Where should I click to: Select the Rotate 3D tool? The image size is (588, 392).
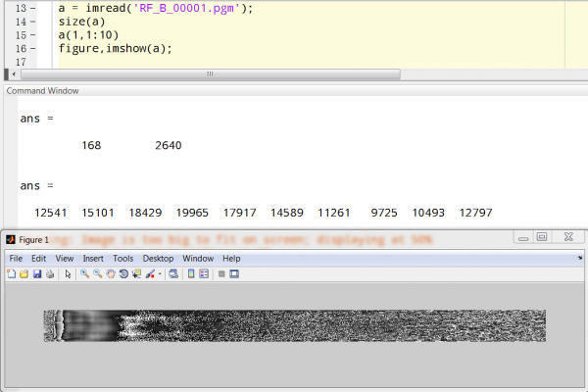pyautogui.click(x=123, y=274)
